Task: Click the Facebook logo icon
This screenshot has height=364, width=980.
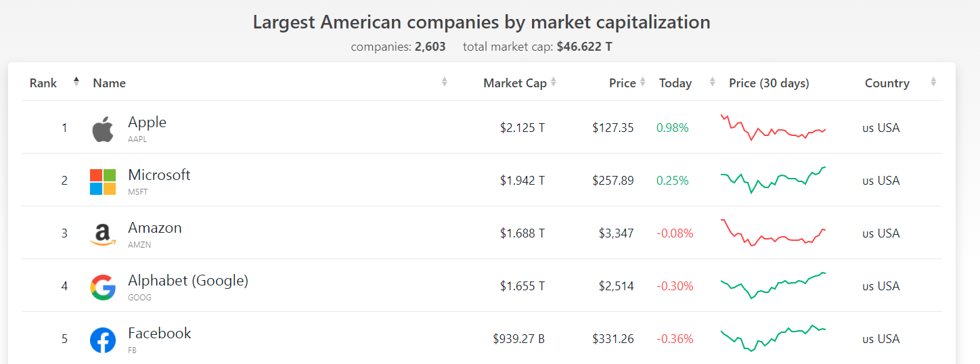Action: 103,340
